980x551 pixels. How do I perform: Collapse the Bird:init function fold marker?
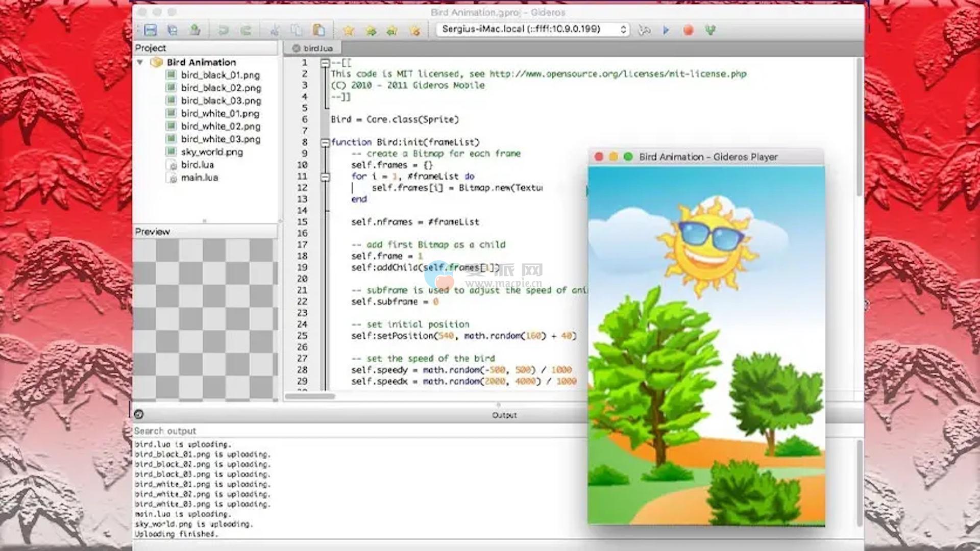pos(325,143)
